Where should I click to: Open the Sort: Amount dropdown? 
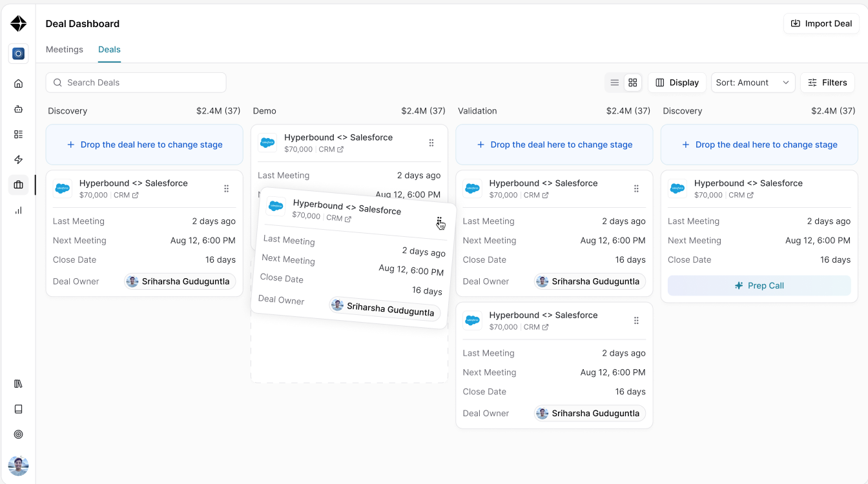tap(753, 83)
